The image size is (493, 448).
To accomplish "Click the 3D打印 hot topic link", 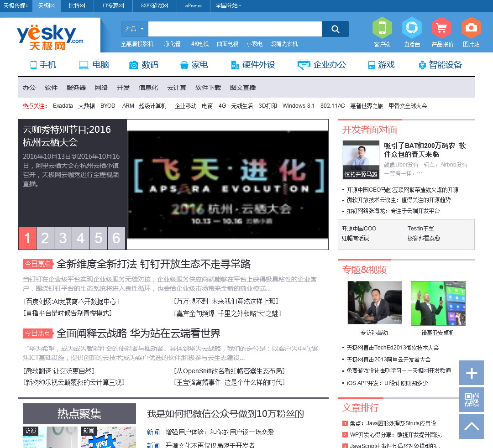I will 268,106.
